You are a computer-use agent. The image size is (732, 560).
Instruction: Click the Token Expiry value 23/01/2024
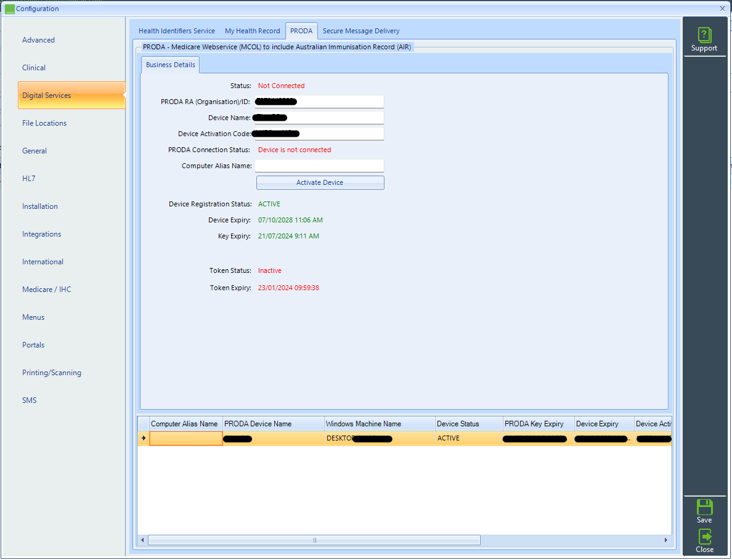[x=288, y=288]
